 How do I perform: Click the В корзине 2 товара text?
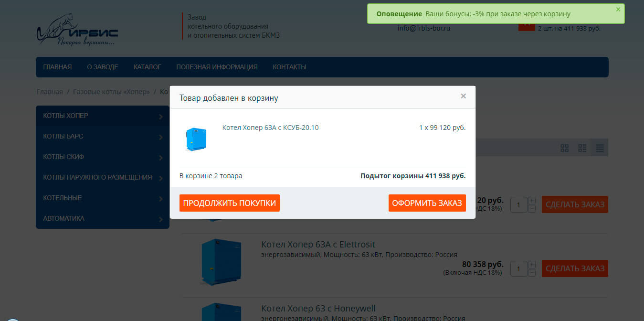tap(211, 176)
